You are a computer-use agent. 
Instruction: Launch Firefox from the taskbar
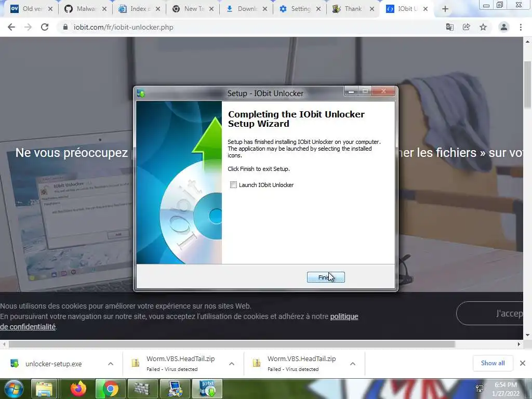click(x=78, y=389)
